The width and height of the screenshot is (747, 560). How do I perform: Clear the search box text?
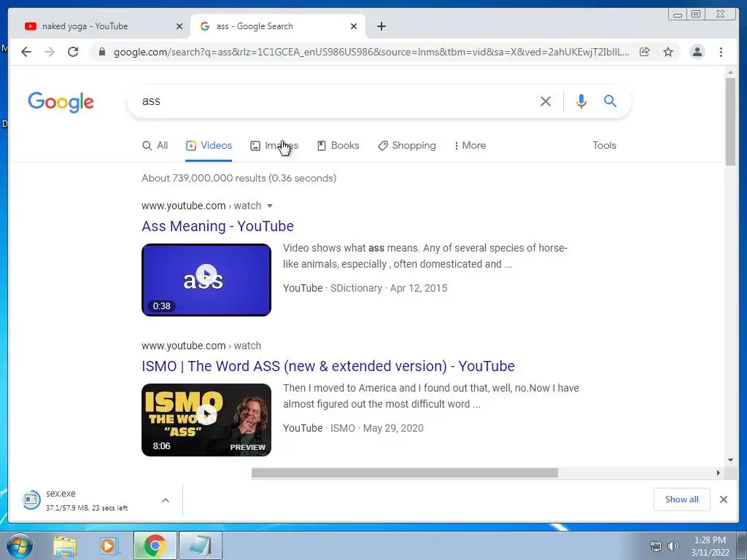[546, 101]
